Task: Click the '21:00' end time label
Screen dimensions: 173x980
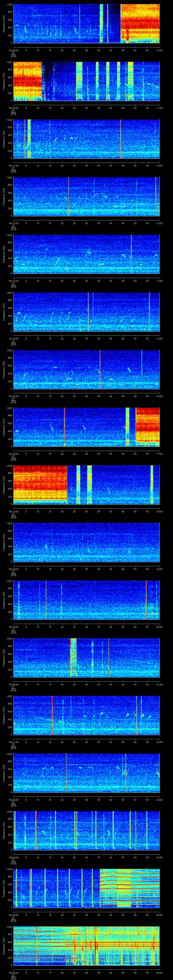Action: coord(159,684)
